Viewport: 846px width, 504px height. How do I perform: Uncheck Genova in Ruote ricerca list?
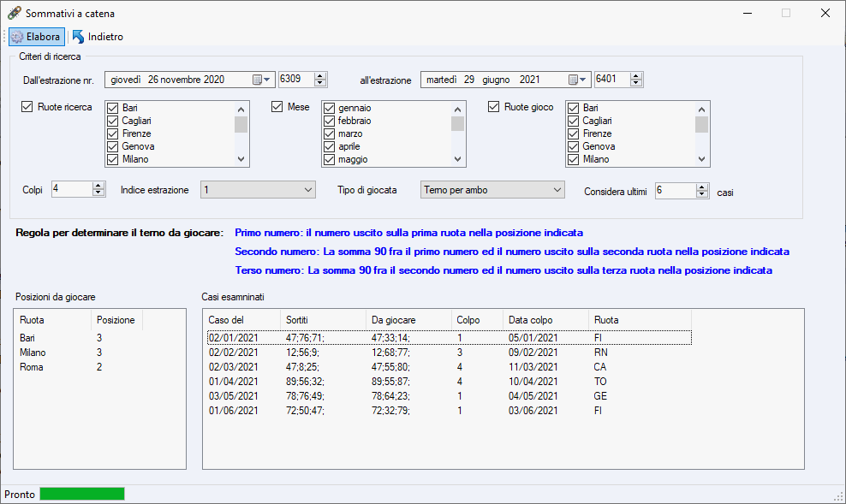click(x=113, y=146)
